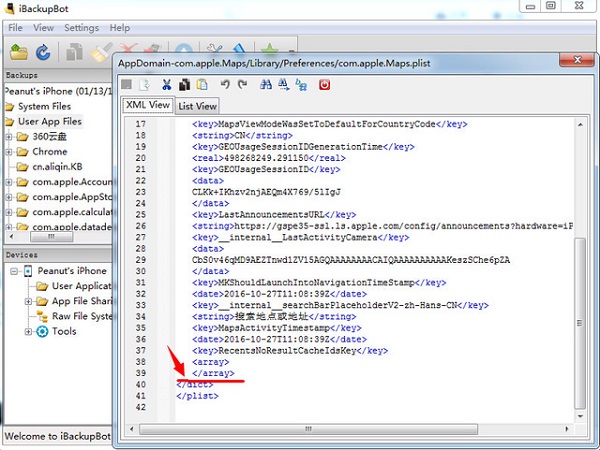
Task: Minimize the iBackupBot window
Action: click(530, 6)
